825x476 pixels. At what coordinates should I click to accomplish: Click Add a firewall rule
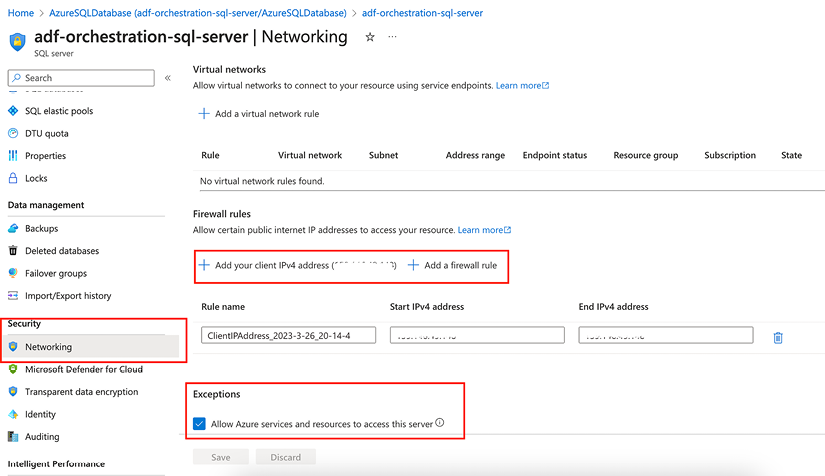point(452,265)
